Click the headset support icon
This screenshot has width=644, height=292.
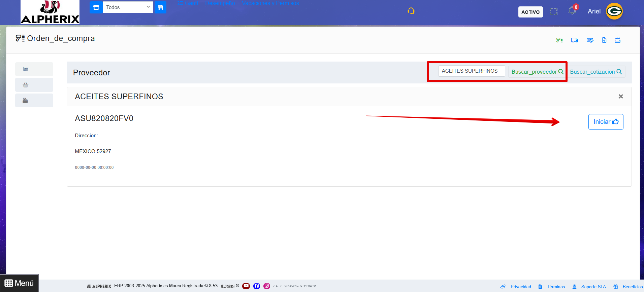click(411, 11)
